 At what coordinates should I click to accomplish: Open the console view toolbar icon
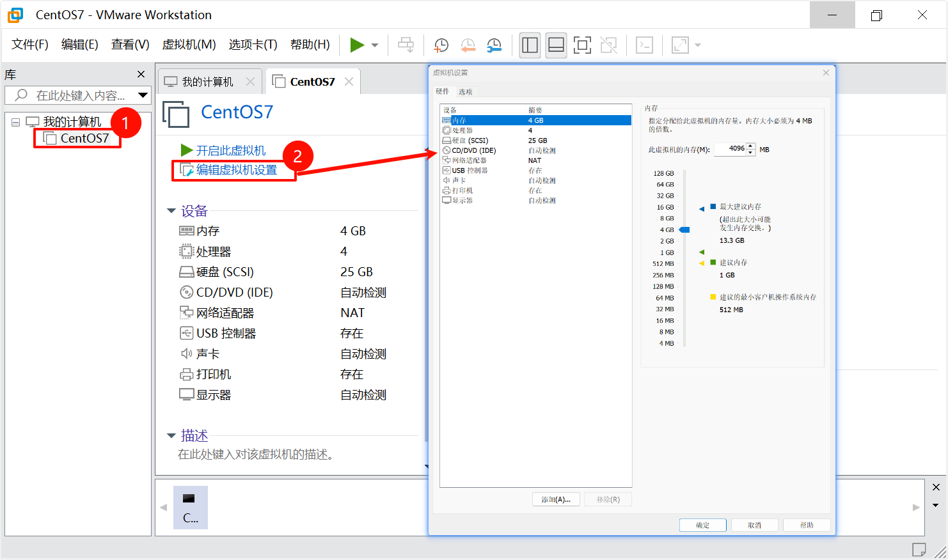[644, 45]
